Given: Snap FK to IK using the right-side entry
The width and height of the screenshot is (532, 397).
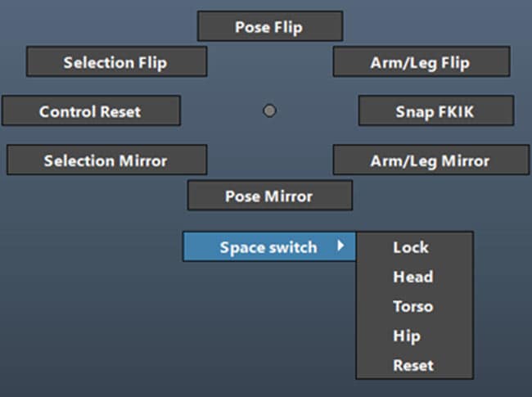Looking at the screenshot, I should (x=435, y=111).
